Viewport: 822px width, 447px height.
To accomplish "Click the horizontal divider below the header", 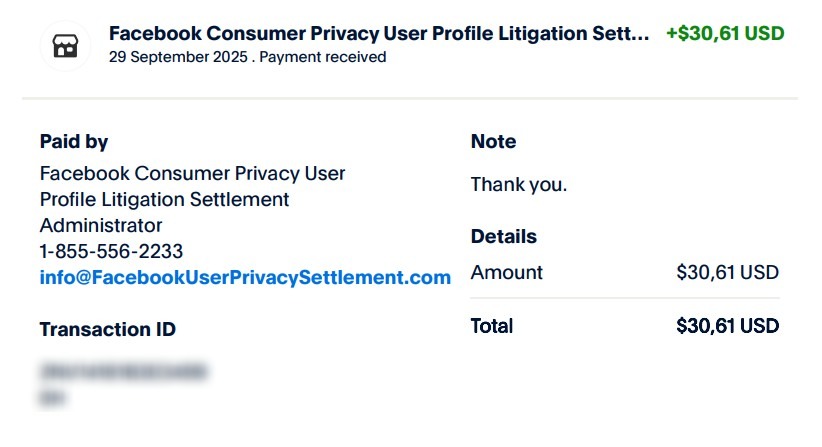I will coord(410,99).
